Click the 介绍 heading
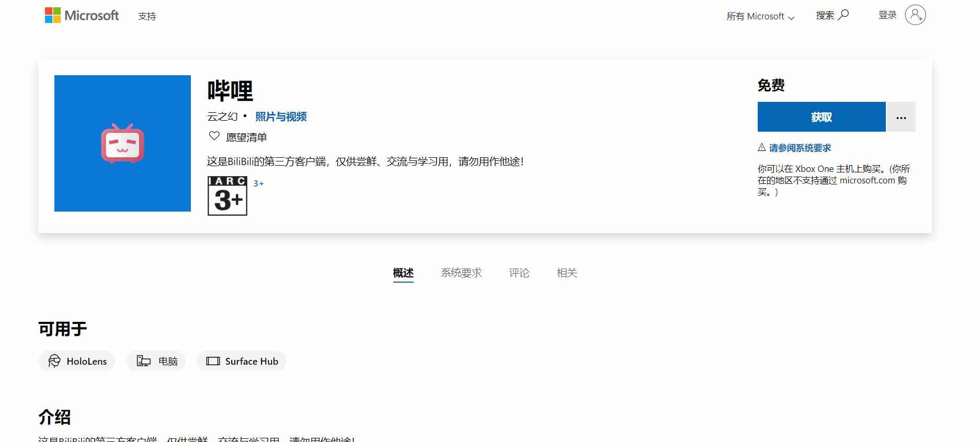Viewport: 980px width, 442px height. point(54,417)
